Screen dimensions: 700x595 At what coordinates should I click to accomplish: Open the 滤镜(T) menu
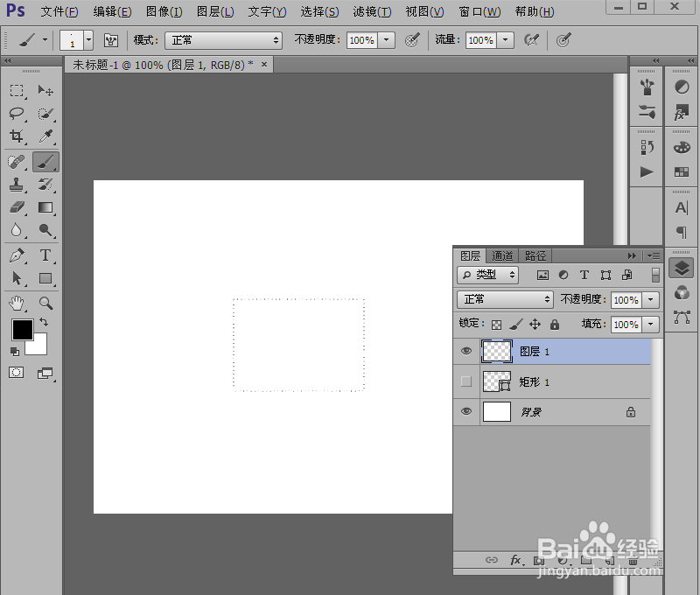click(372, 11)
